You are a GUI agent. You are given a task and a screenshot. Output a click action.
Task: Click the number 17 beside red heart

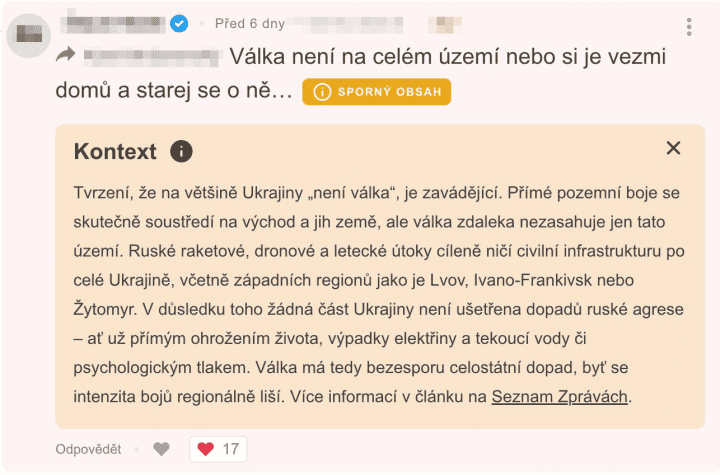pos(231,449)
